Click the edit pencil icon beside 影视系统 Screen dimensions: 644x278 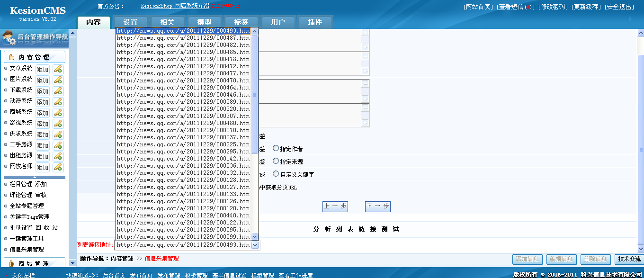58,124
